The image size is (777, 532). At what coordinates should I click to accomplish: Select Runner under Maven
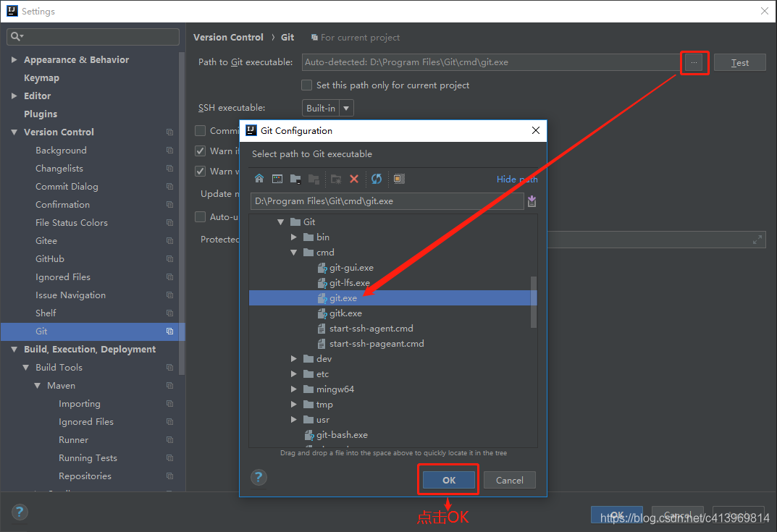point(73,440)
